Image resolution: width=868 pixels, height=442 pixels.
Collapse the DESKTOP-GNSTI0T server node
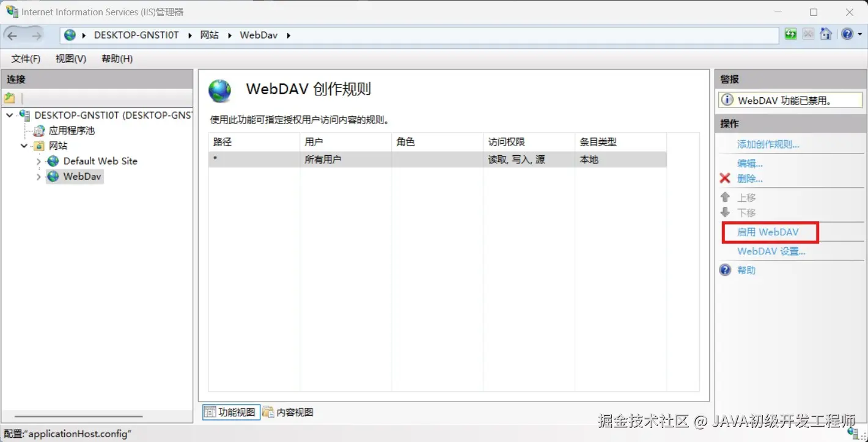point(9,115)
